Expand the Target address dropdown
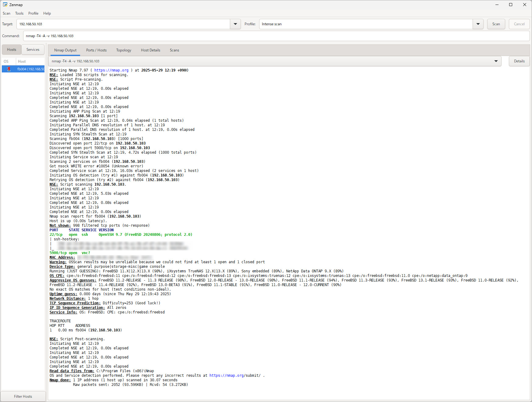 coord(235,24)
